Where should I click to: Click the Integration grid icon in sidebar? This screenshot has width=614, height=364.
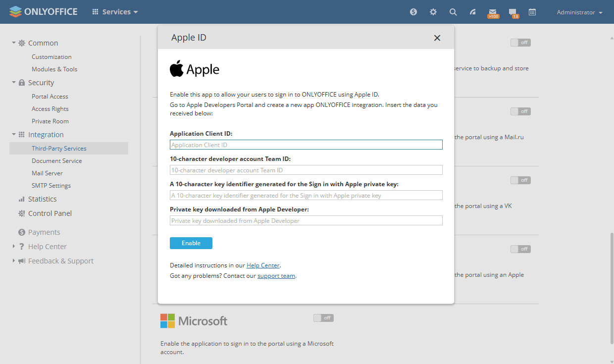pos(22,135)
